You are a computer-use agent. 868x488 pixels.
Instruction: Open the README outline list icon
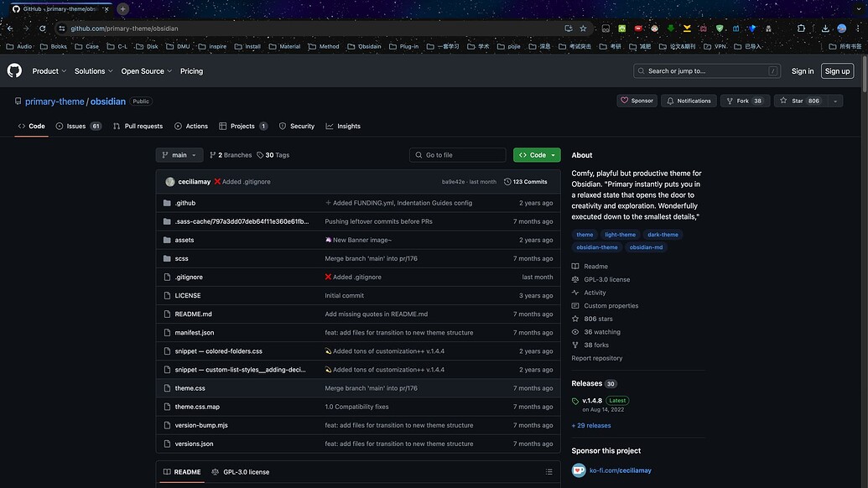point(548,472)
